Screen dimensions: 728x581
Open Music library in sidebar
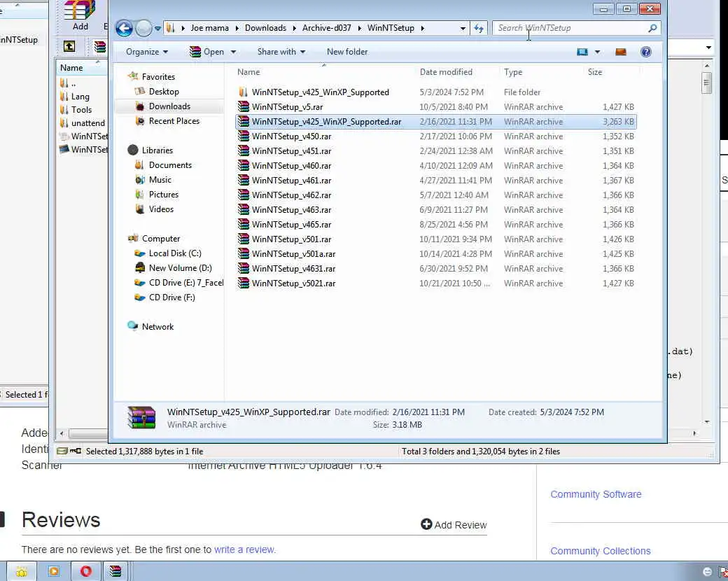(160, 180)
